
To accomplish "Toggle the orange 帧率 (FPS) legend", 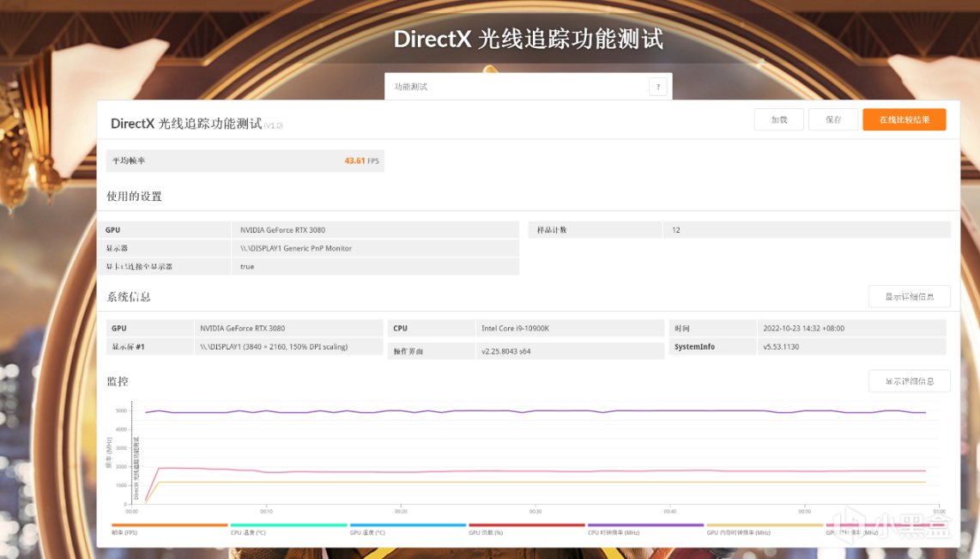I will click(169, 529).
